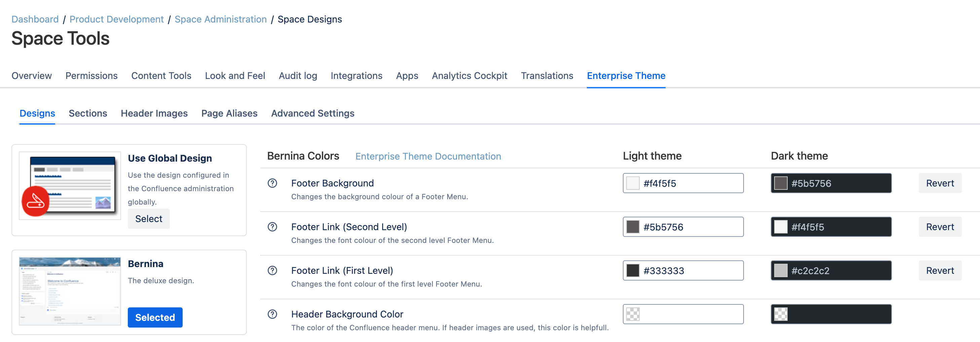
Task: Click the help icon for Footer Link (First Level)
Action: pyautogui.click(x=272, y=270)
